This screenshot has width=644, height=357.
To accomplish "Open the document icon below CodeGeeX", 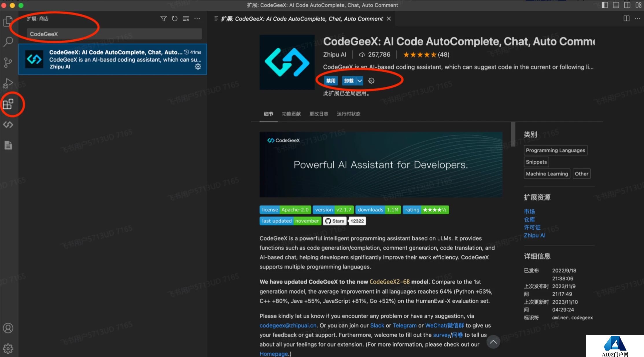I will 8,145.
